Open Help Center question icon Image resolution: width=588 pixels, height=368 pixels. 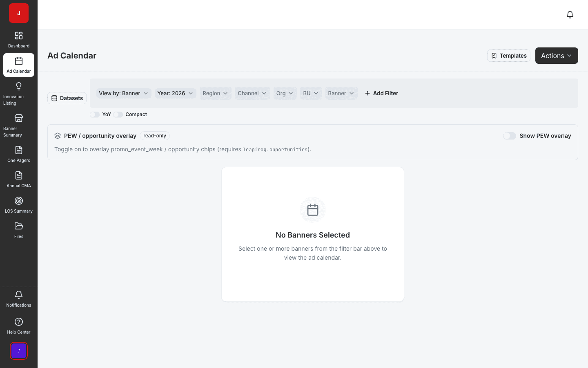19,322
